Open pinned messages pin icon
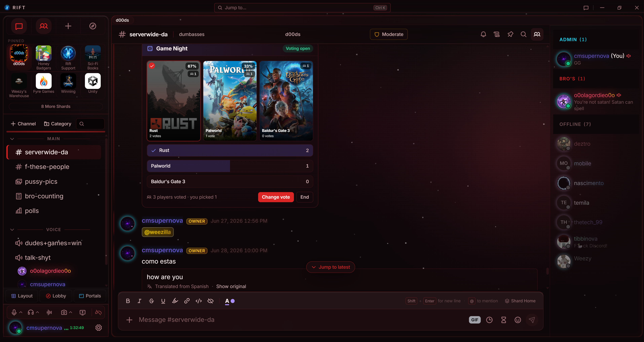 coord(510,34)
